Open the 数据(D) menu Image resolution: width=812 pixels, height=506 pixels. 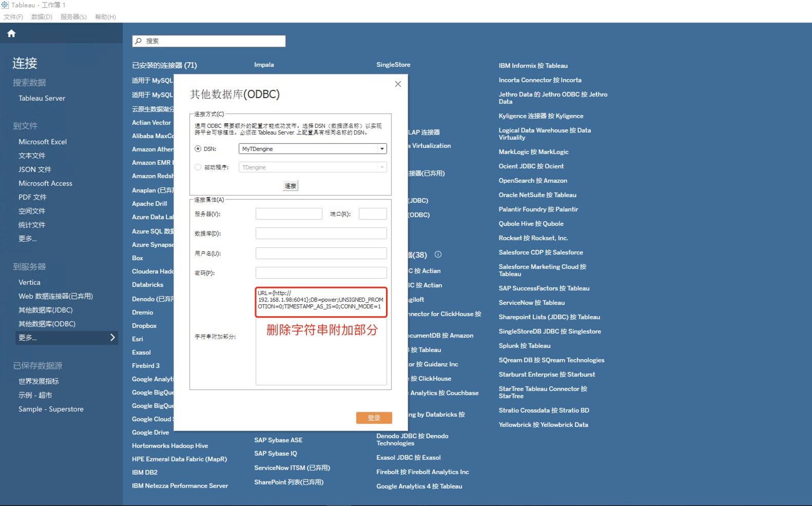click(42, 17)
